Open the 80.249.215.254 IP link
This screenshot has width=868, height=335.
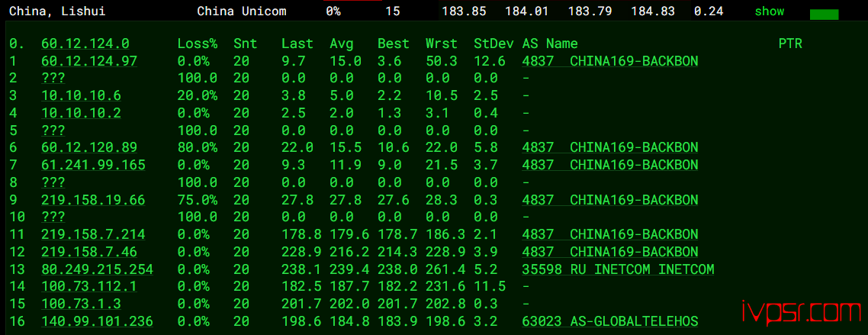pos(97,269)
